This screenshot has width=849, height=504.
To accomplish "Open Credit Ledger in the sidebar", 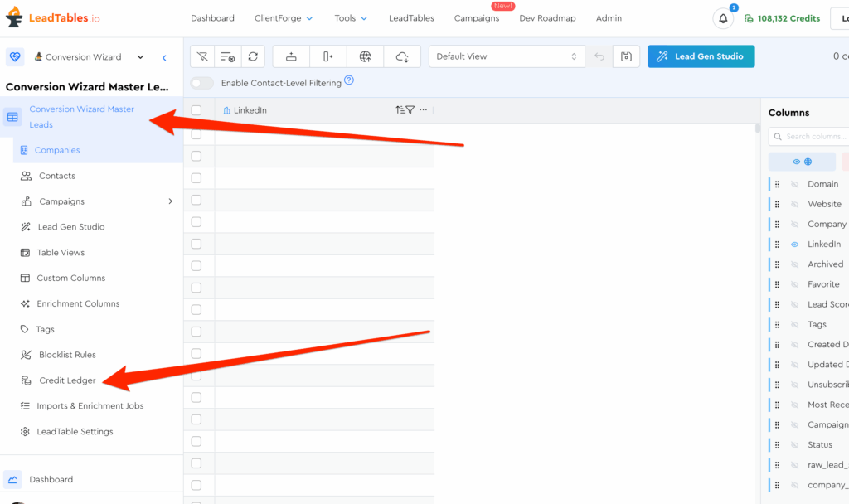I will [67, 380].
